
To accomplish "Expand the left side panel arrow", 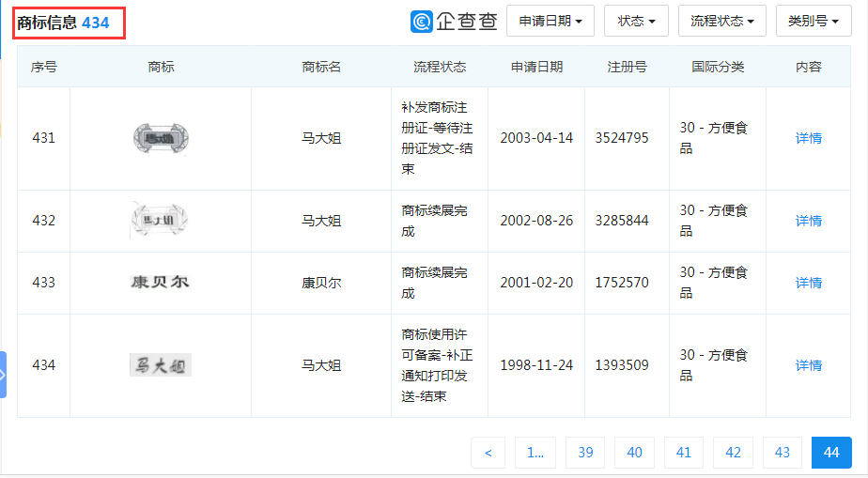I will (4, 374).
